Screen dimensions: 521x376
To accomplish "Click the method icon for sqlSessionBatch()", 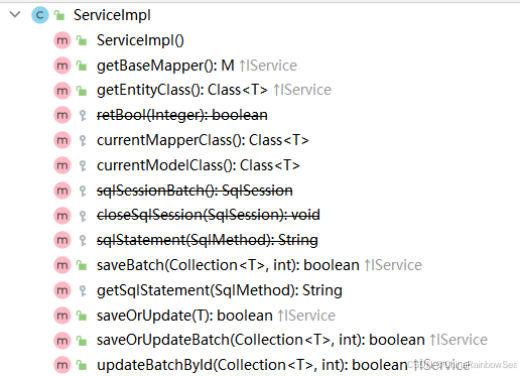I will click(62, 190).
